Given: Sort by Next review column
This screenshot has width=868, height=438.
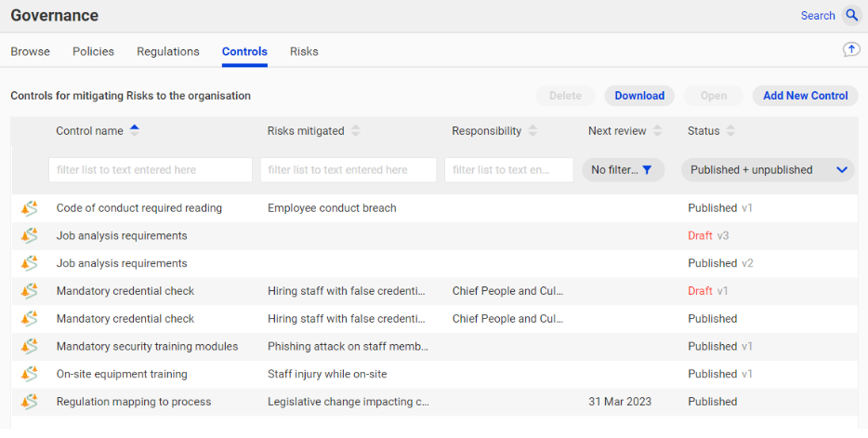Looking at the screenshot, I should 657,131.
